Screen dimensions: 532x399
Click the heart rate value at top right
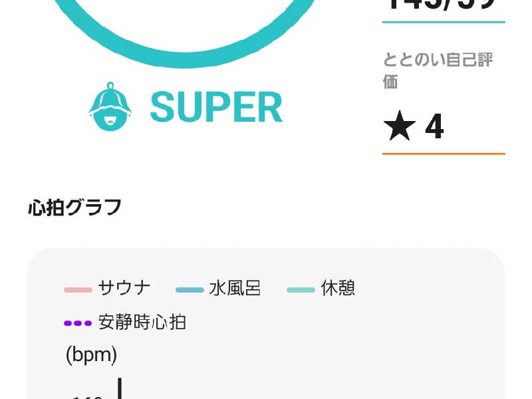pos(441,5)
